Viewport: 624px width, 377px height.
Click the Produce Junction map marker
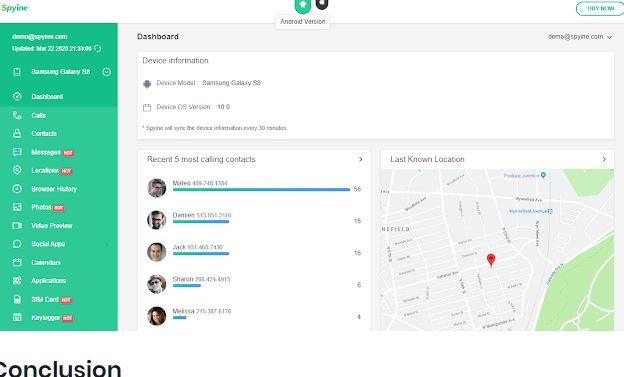(x=544, y=175)
